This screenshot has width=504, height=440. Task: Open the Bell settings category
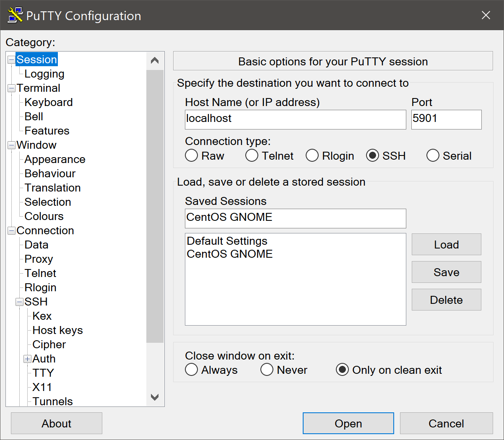(34, 116)
